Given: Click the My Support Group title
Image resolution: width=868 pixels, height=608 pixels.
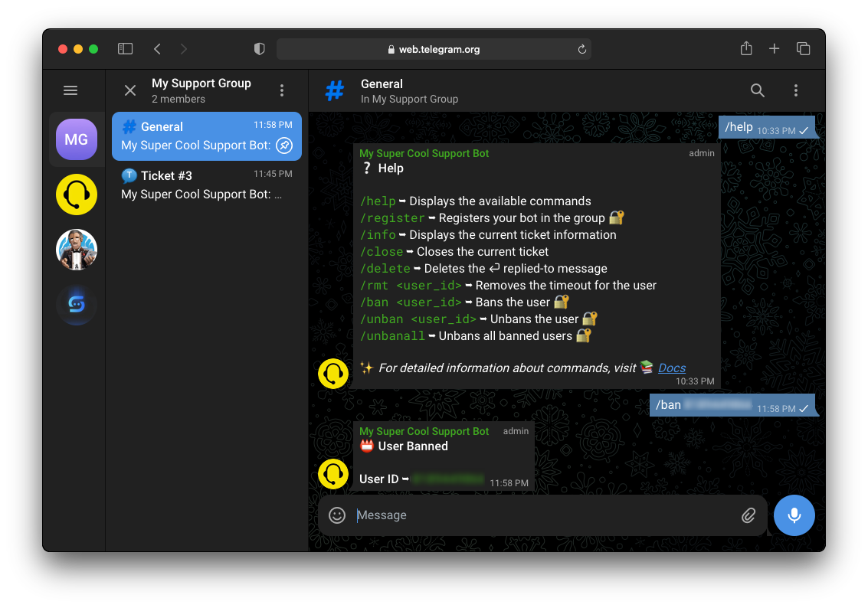Looking at the screenshot, I should point(201,83).
